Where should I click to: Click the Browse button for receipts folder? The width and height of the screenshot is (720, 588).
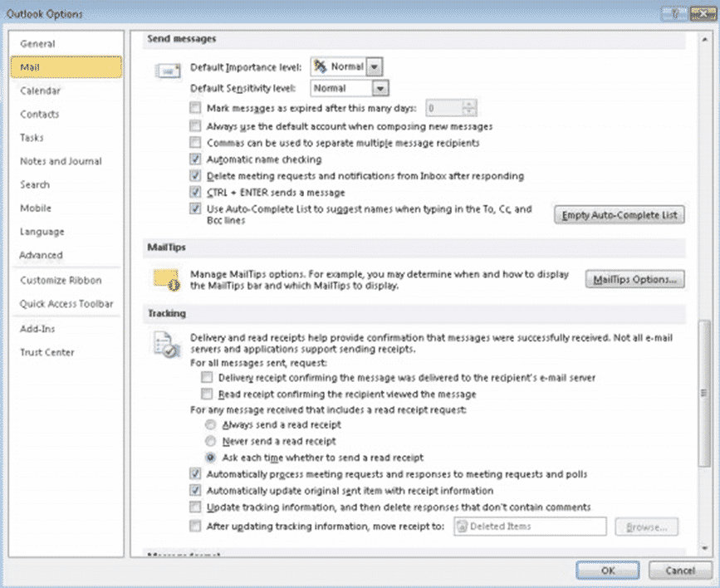(647, 527)
